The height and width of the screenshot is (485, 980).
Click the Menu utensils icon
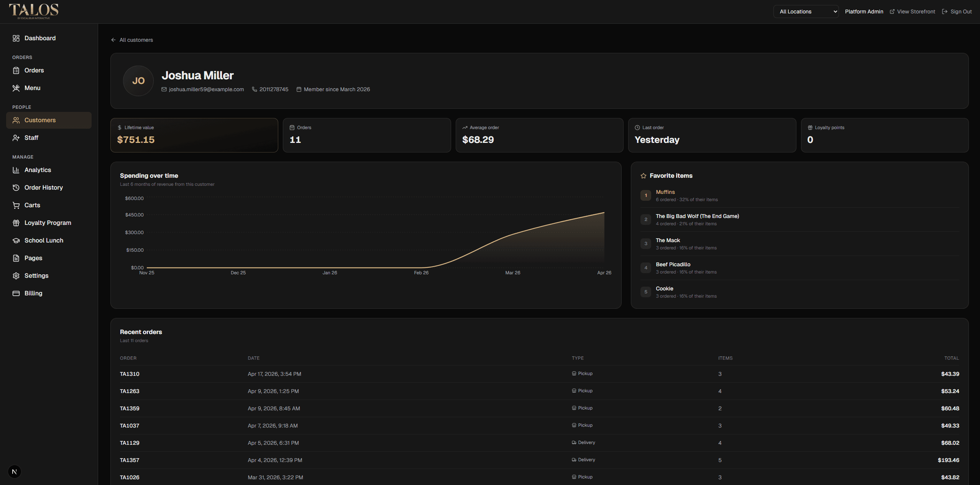(x=16, y=88)
